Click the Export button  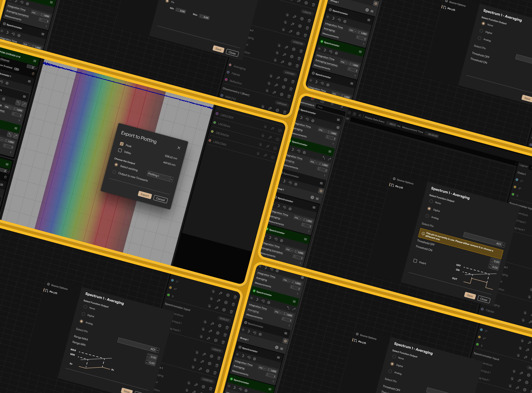145,195
